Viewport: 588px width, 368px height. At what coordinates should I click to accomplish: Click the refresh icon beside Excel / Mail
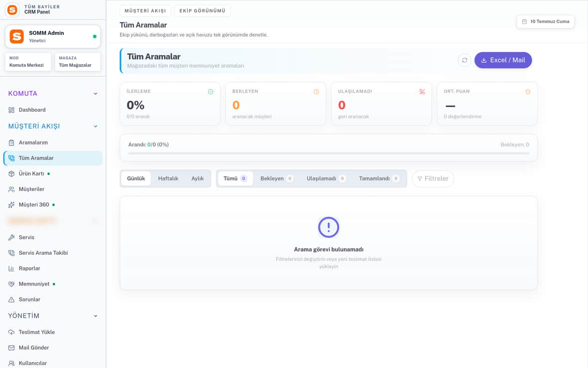(464, 60)
